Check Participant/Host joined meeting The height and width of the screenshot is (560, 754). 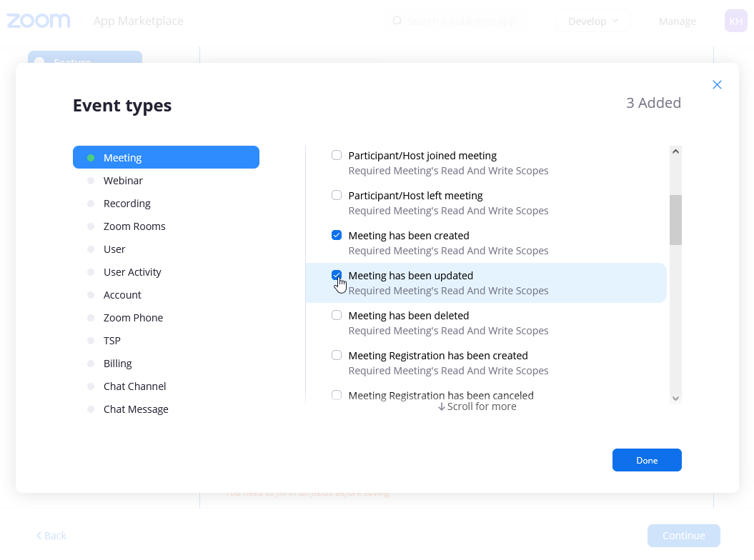[337, 156]
